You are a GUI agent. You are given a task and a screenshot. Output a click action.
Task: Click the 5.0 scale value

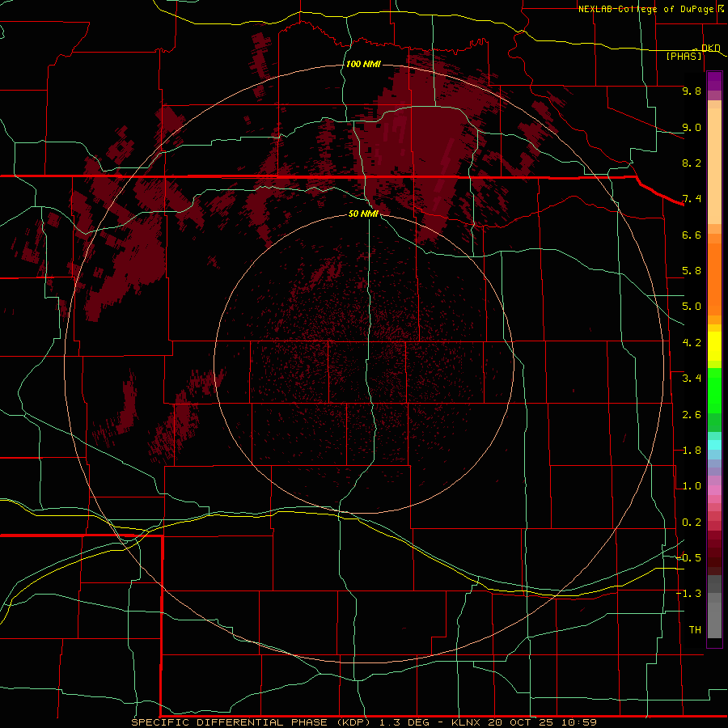(692, 307)
